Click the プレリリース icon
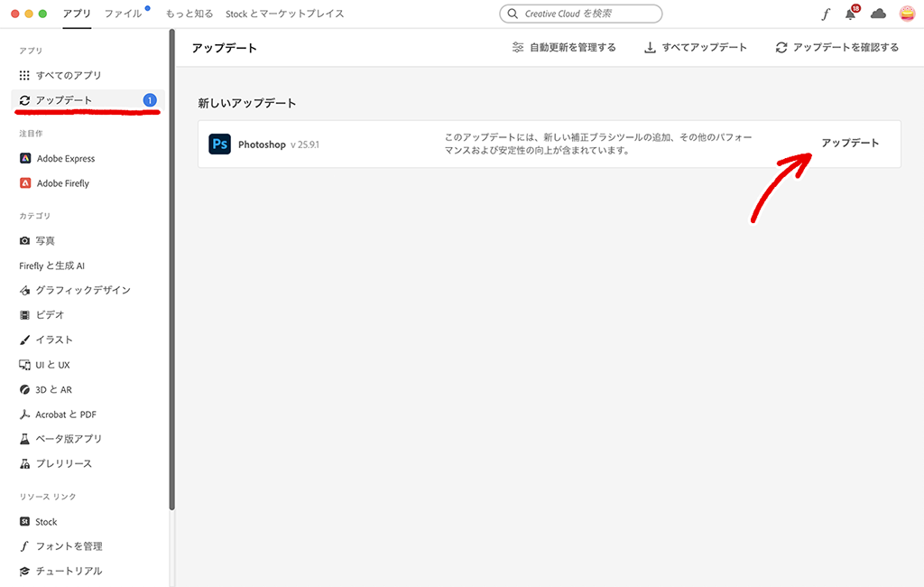Image resolution: width=924 pixels, height=587 pixels. coord(24,463)
